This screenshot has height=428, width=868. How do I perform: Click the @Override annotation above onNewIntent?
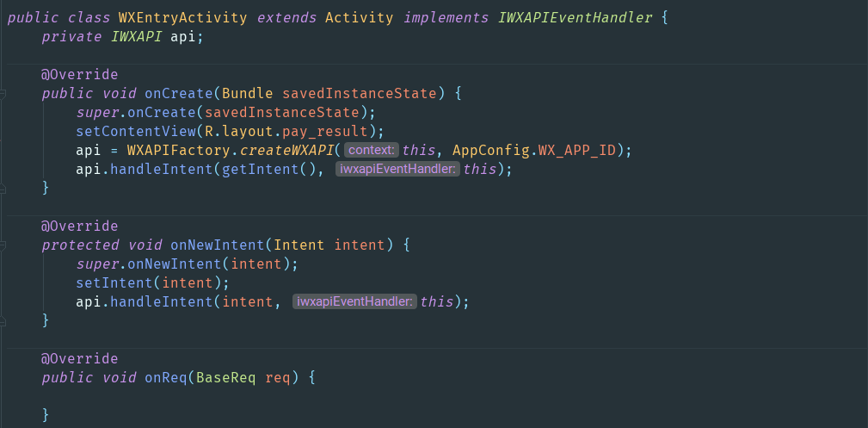[x=80, y=226]
